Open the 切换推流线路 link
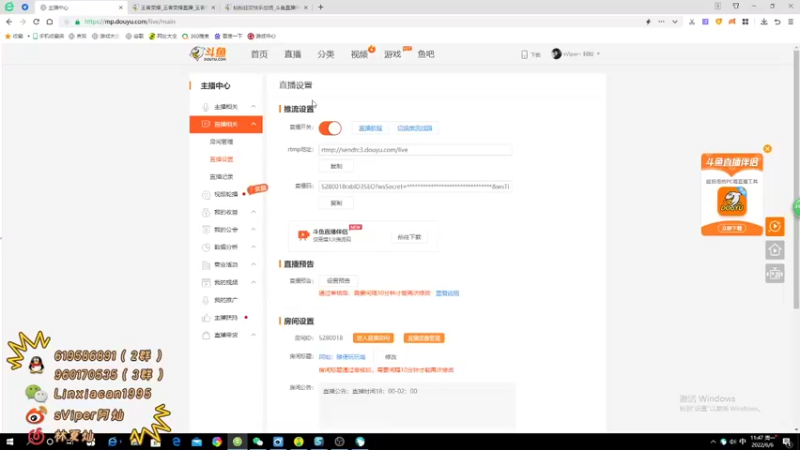Image resolution: width=800 pixels, height=450 pixels. (x=415, y=128)
